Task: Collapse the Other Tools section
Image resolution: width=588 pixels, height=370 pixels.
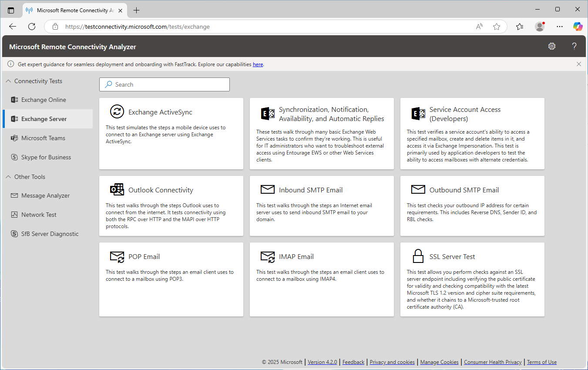Action: click(8, 177)
